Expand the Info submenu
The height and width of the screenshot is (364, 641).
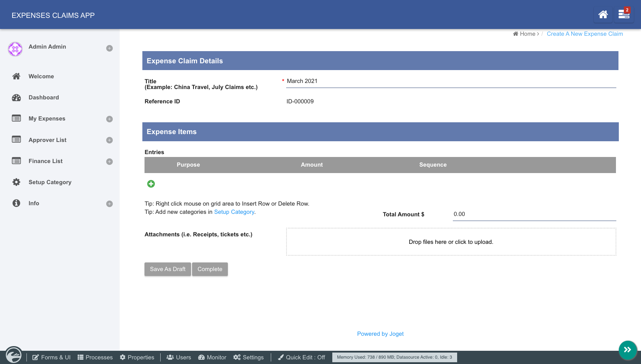(x=109, y=204)
